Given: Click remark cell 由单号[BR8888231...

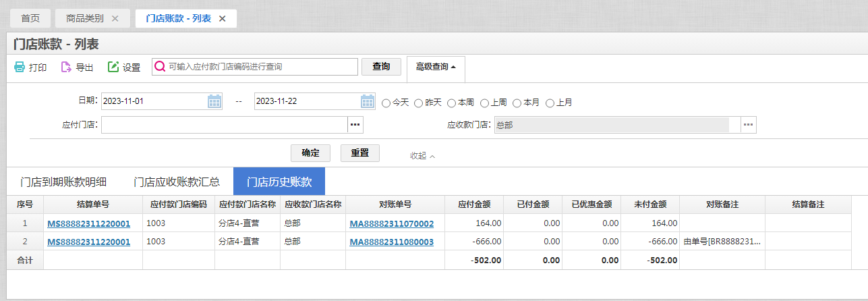Looking at the screenshot, I should [722, 242].
